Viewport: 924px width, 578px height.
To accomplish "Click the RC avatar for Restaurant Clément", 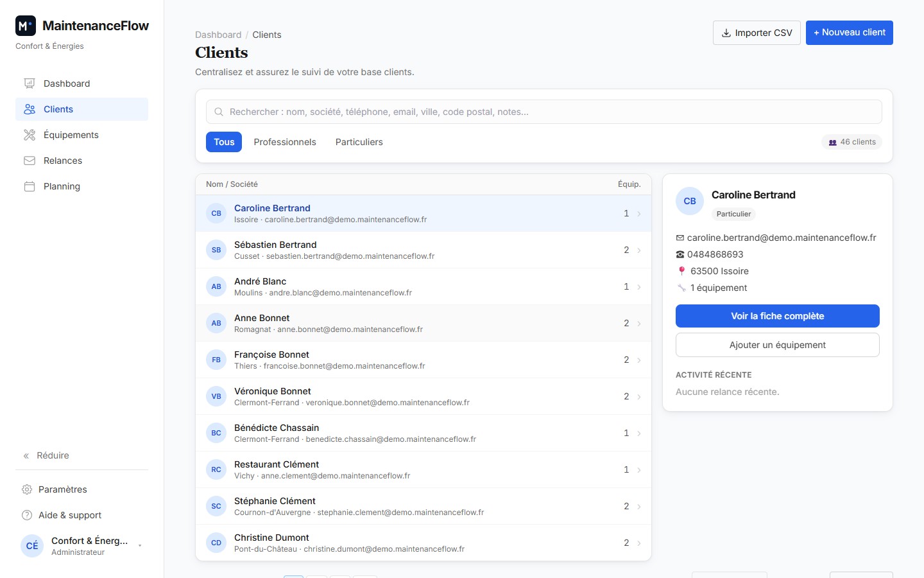I will 216,469.
